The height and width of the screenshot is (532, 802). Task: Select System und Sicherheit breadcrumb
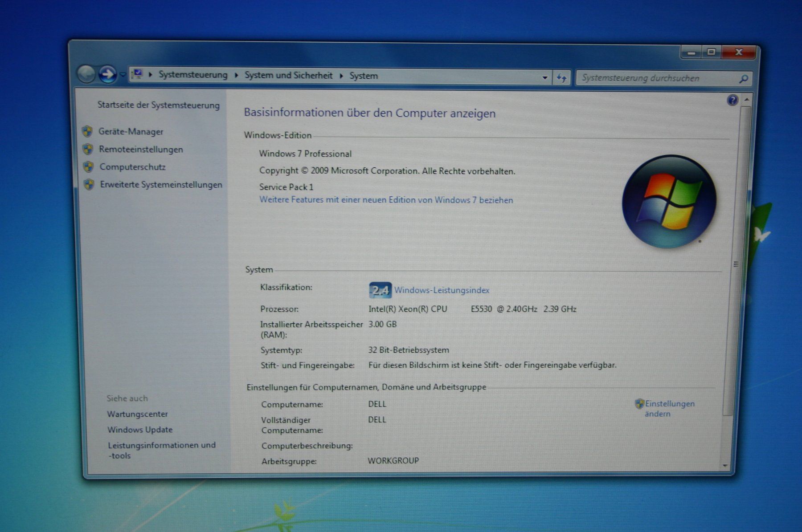click(288, 75)
